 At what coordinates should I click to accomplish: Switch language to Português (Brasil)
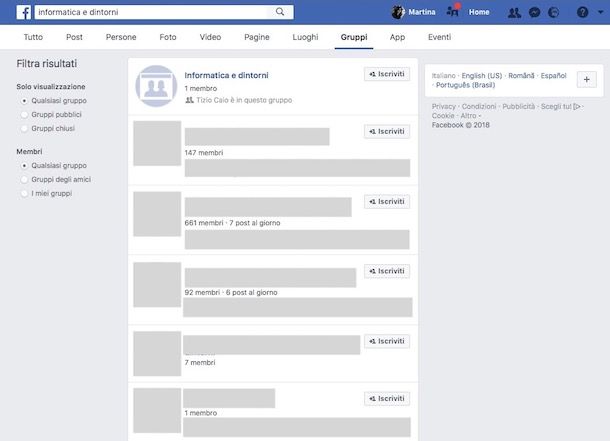(x=465, y=85)
